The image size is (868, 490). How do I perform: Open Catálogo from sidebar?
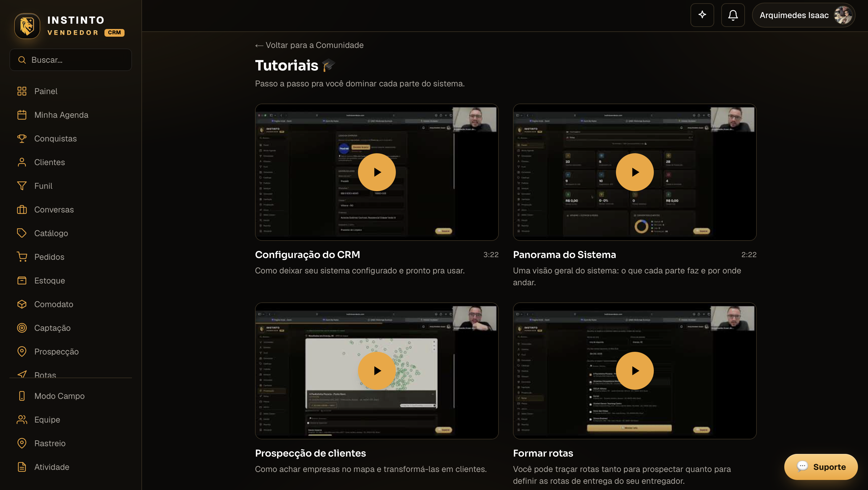point(71,233)
